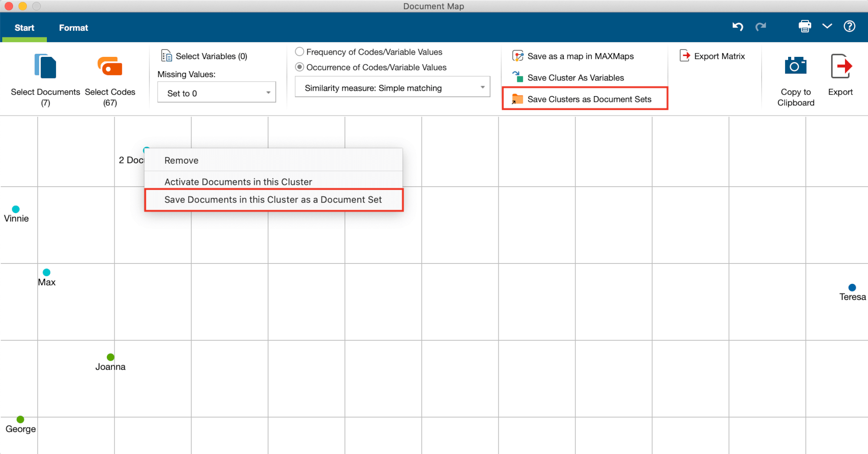Screen dimensions: 868x454
Task: Open the Similarity measure dropdown
Action: coord(392,88)
